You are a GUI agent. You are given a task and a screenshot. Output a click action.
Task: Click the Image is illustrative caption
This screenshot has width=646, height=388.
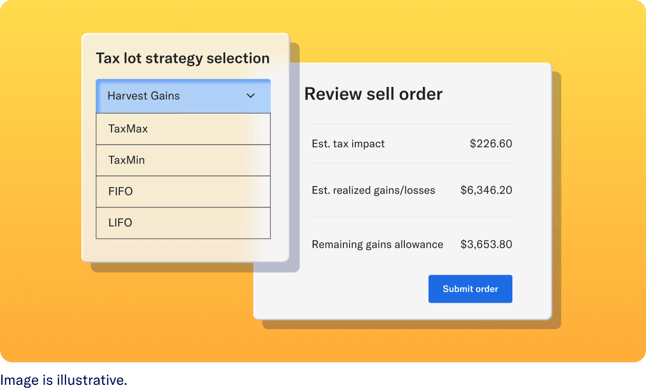click(x=63, y=380)
